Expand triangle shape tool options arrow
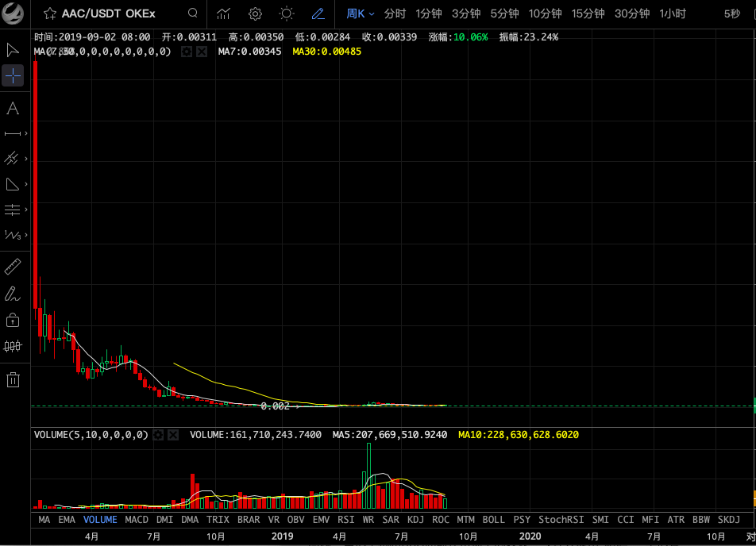 tap(26, 184)
